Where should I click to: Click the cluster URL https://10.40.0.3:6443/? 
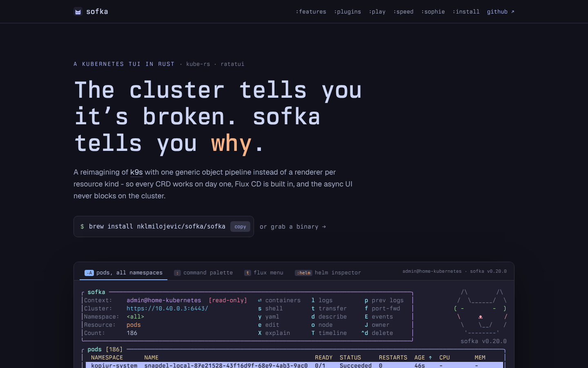[167, 308]
